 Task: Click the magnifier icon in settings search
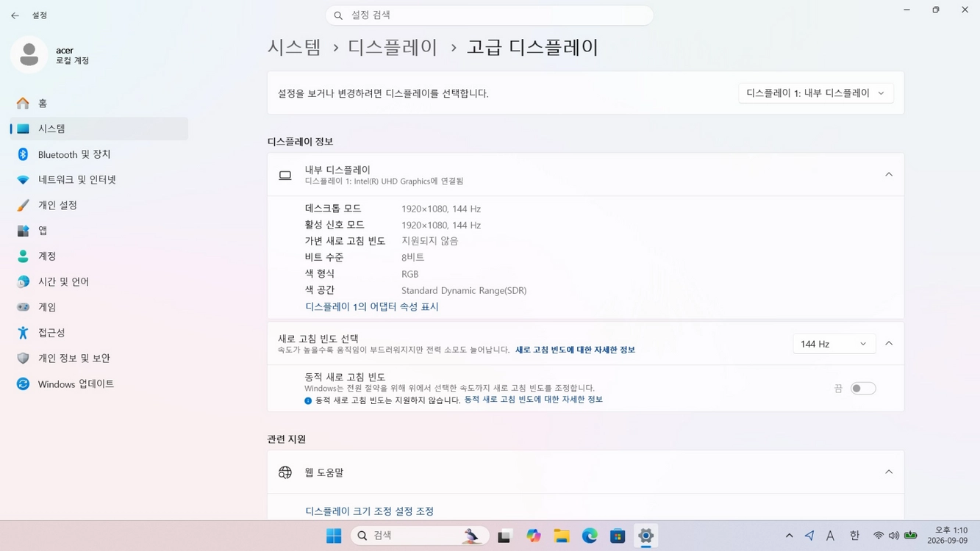click(x=338, y=15)
